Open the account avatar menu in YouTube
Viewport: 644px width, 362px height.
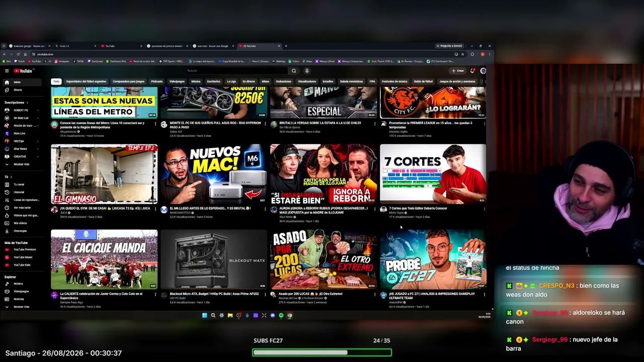(x=483, y=71)
